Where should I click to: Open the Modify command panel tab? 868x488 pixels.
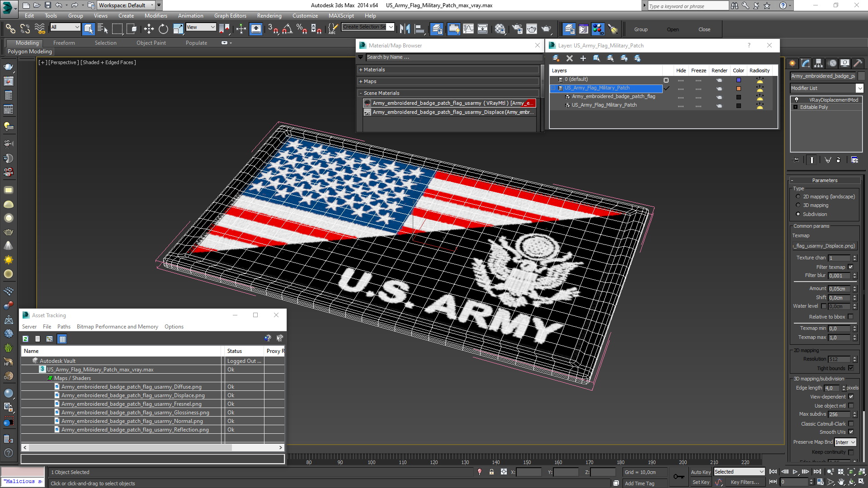[805, 63]
